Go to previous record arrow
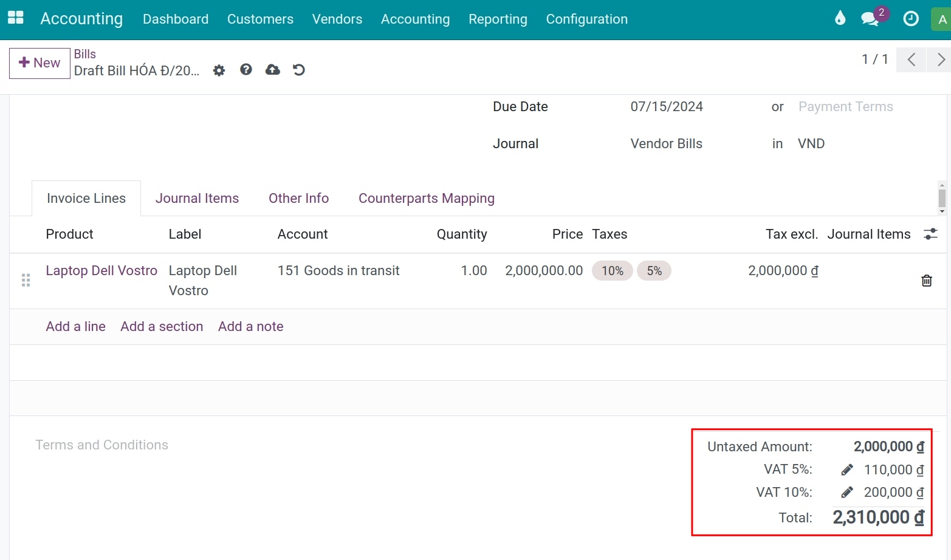Viewport: 951px width, 560px height. pos(912,60)
